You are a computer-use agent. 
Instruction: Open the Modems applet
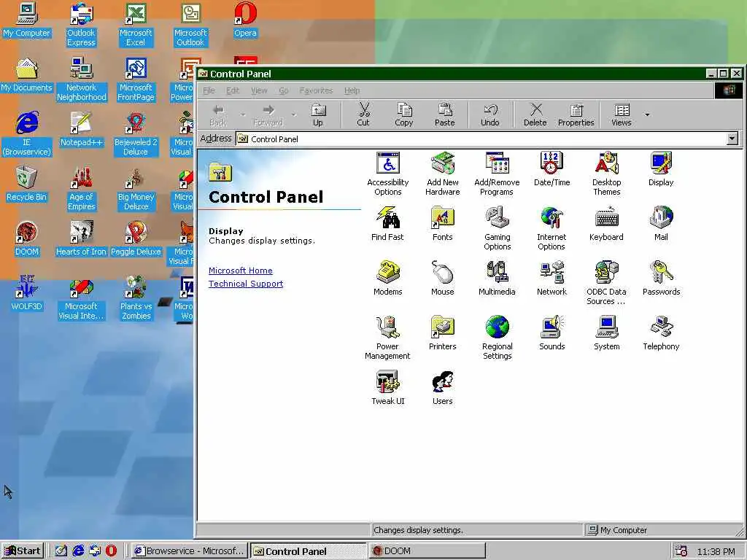(388, 279)
